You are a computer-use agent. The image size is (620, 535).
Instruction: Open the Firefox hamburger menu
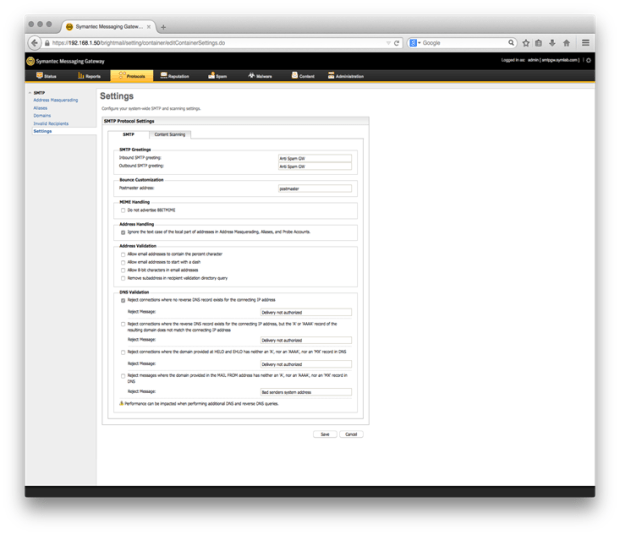586,43
